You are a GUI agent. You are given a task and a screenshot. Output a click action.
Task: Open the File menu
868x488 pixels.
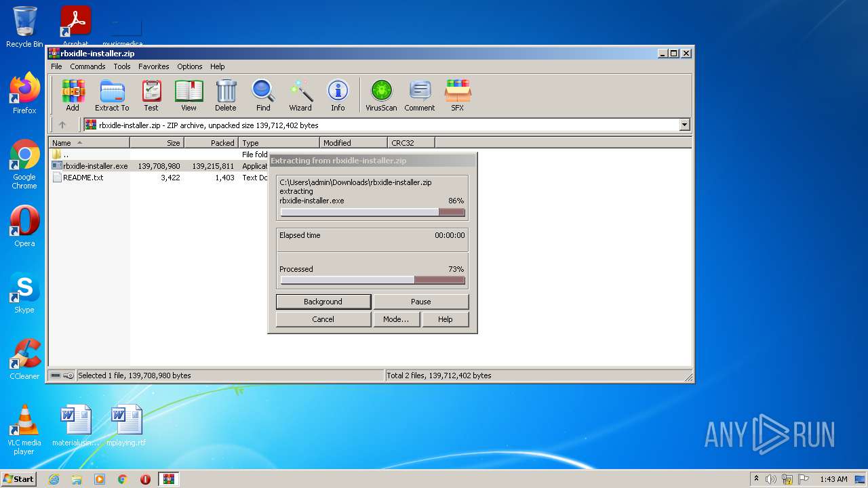point(56,66)
